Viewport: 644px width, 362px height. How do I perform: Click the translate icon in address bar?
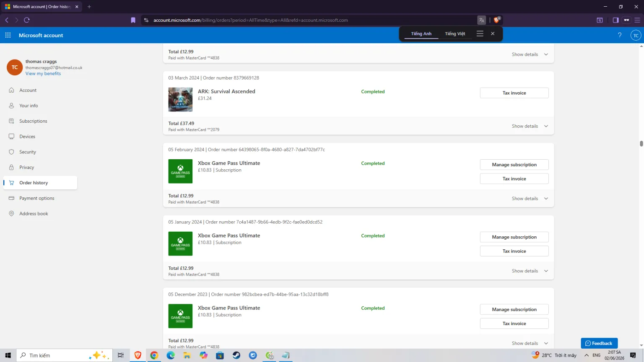pyautogui.click(x=481, y=20)
